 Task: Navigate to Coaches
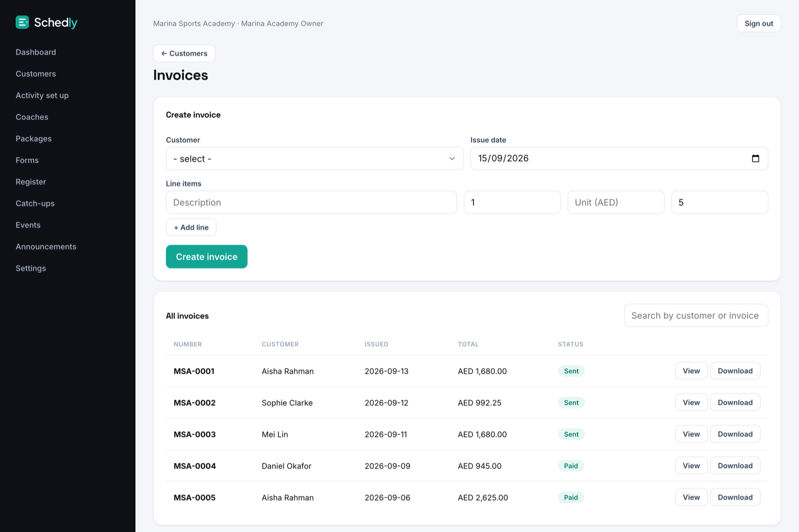[32, 117]
